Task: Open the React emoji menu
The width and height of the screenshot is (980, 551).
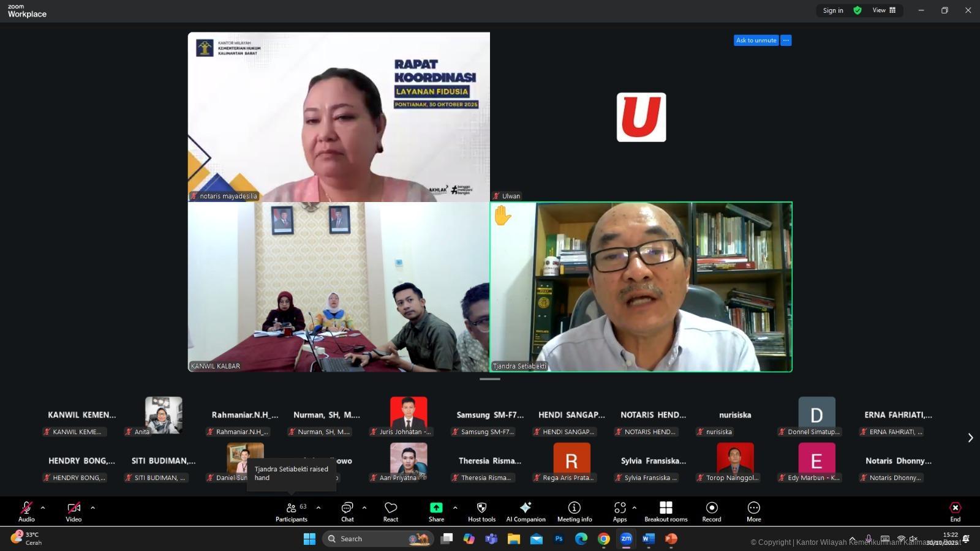Action: point(390,512)
